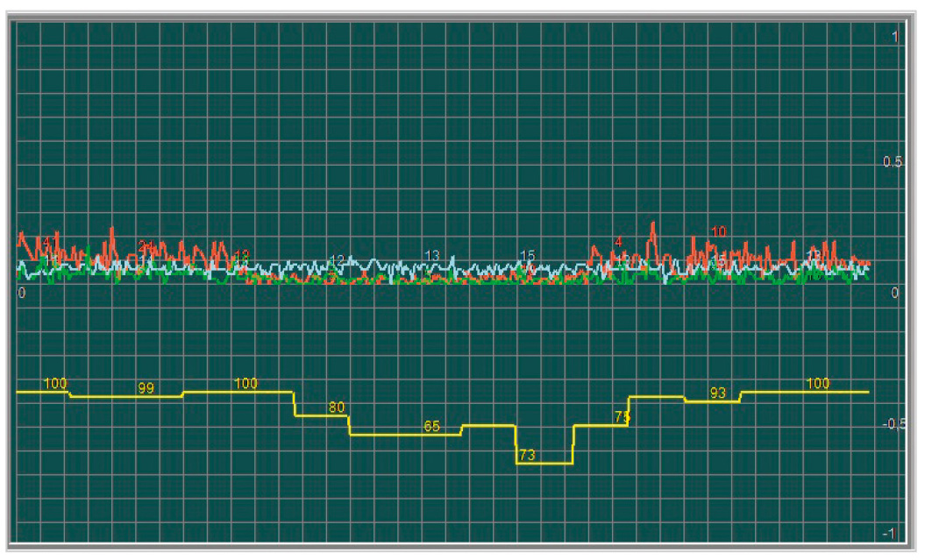
Task: Click the yellow "75" step label
Action: pos(622,417)
